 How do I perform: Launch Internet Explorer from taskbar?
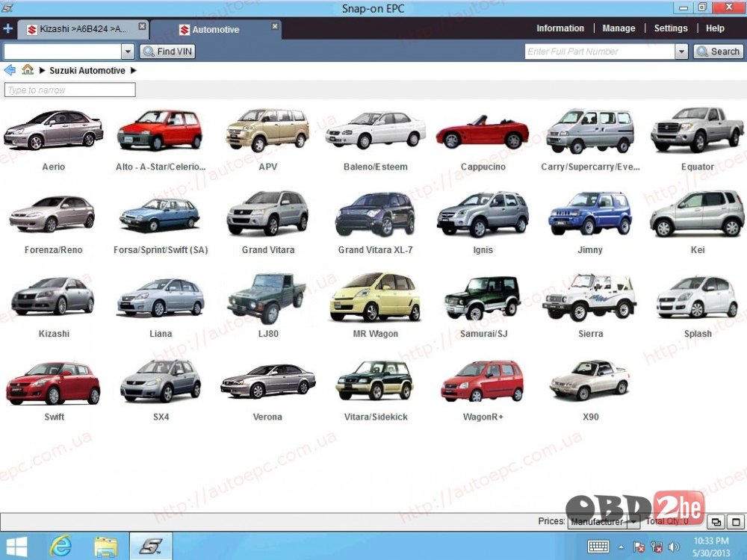pyautogui.click(x=61, y=547)
